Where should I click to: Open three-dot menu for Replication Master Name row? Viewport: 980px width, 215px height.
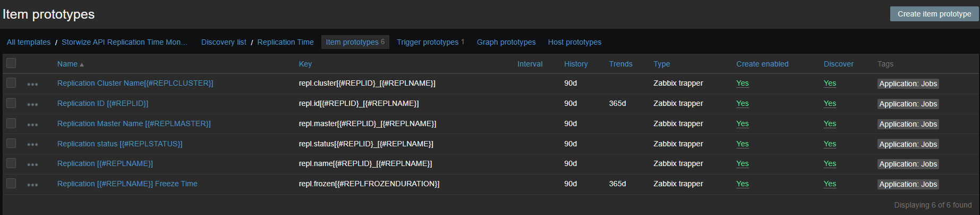pyautogui.click(x=32, y=125)
